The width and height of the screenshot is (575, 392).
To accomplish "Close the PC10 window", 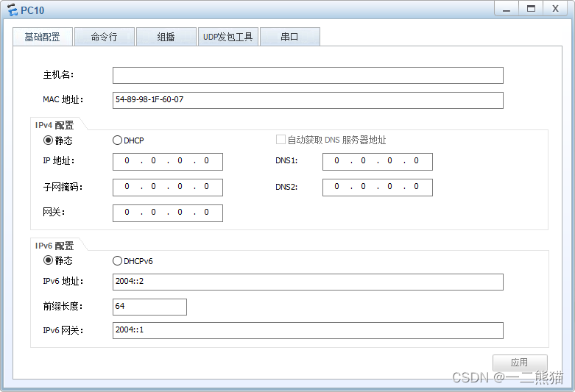I will [x=556, y=9].
